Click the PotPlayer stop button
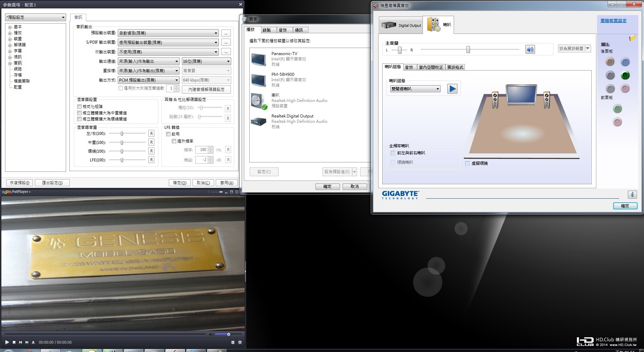 [14, 342]
